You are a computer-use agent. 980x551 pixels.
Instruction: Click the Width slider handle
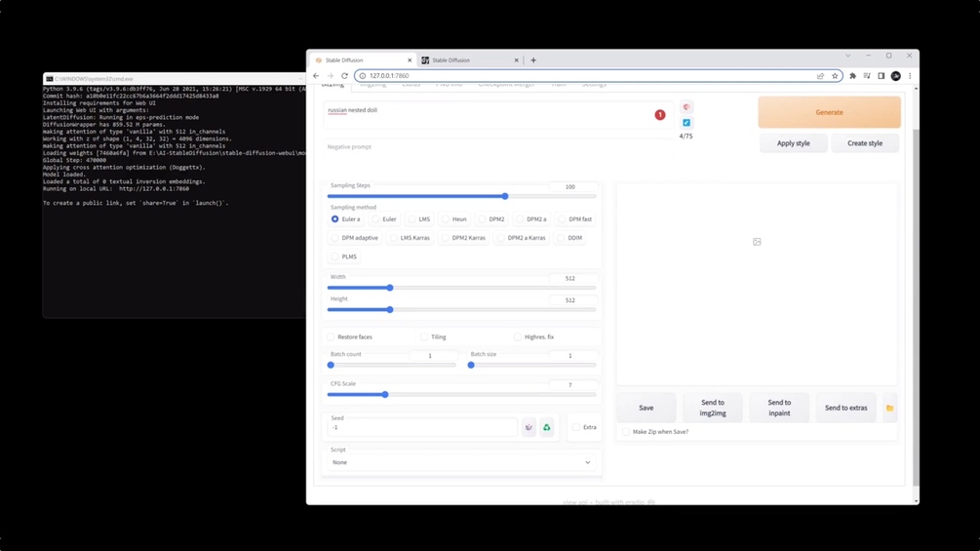tap(390, 288)
